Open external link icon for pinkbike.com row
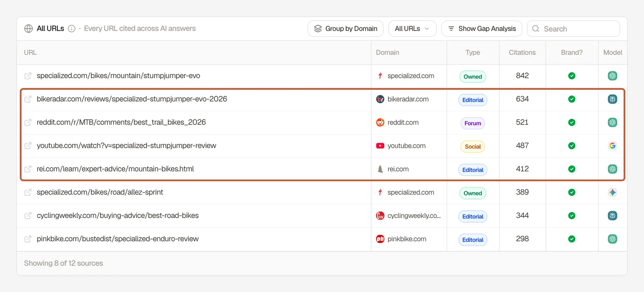Image resolution: width=644 pixels, height=292 pixels. (x=28, y=239)
